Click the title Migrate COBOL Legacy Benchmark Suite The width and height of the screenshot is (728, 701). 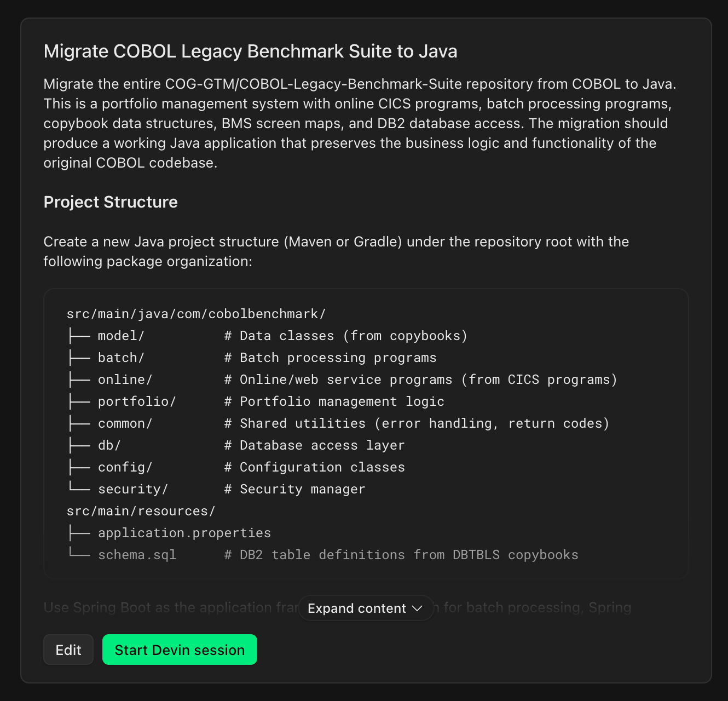click(250, 51)
